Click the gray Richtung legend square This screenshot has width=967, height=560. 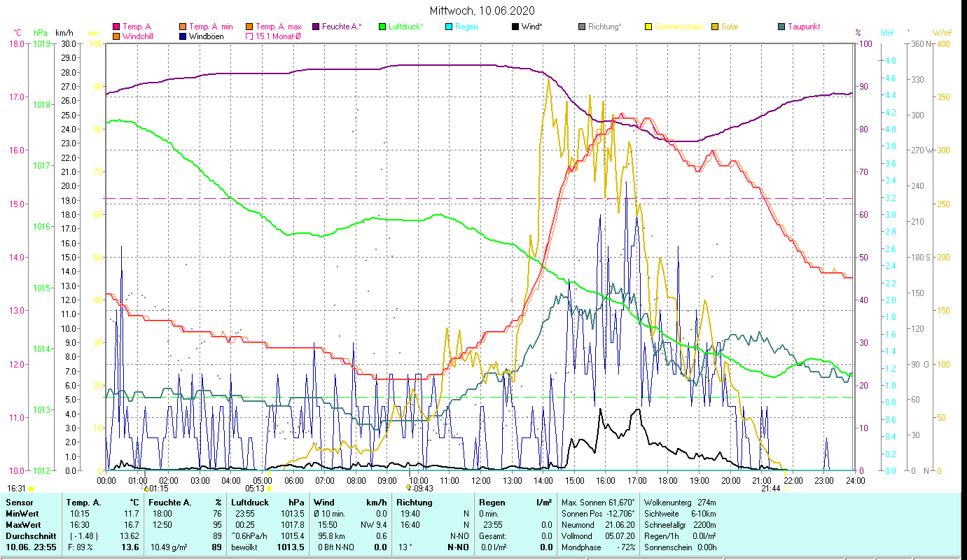tap(582, 27)
